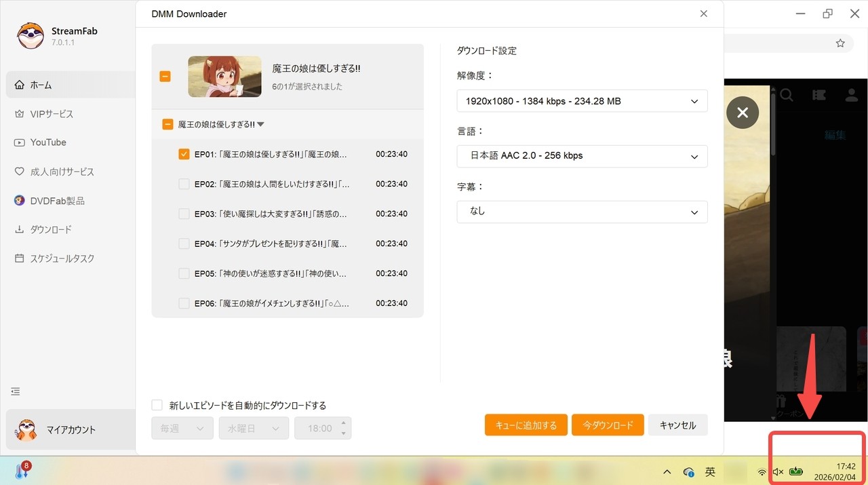Uncheck the EP01 episode checkbox
This screenshot has width=868, height=485.
pyautogui.click(x=184, y=154)
